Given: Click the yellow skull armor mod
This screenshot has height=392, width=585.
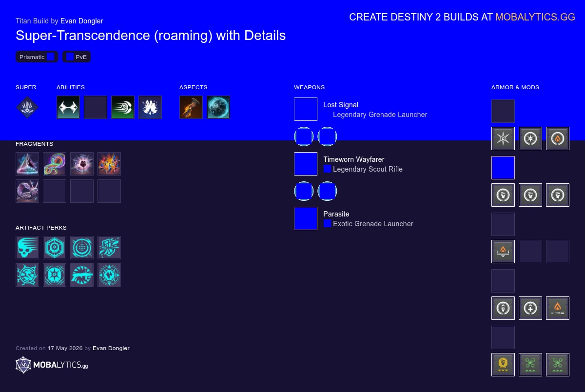Looking at the screenshot, I should pyautogui.click(x=503, y=365).
